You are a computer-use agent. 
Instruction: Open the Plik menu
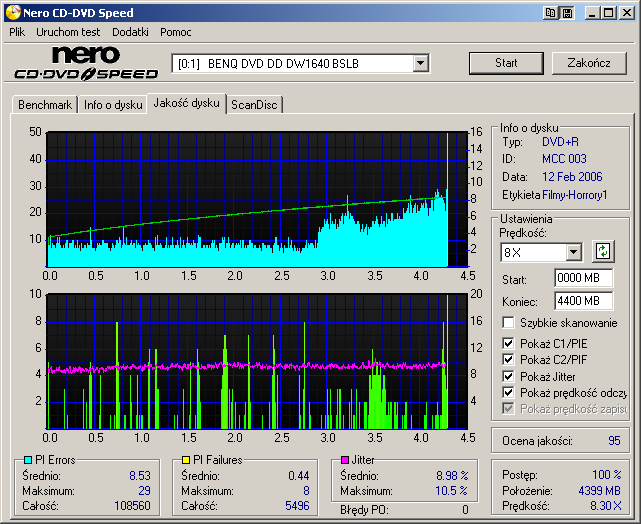tap(17, 32)
